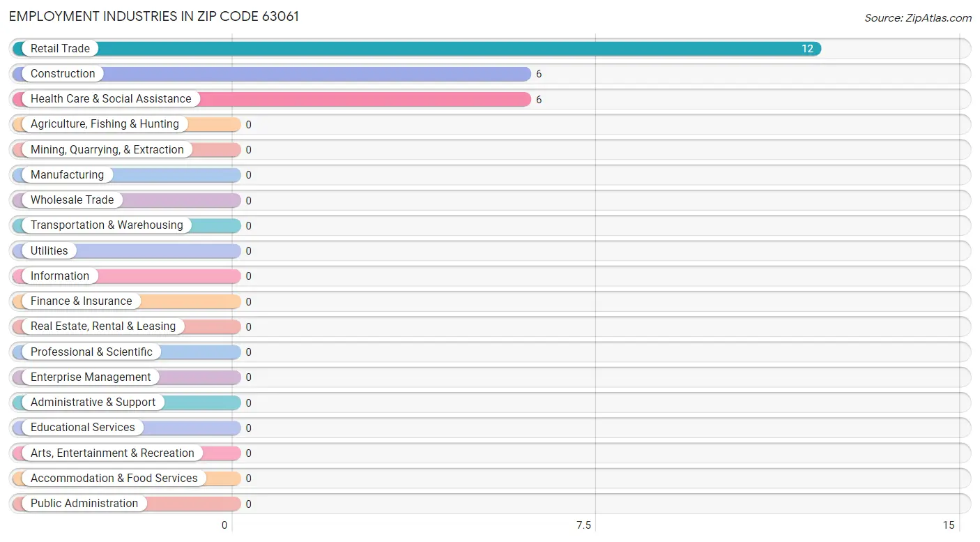Click Arts, Entertainment & Recreation label
This screenshot has width=980, height=542.
click(x=112, y=453)
